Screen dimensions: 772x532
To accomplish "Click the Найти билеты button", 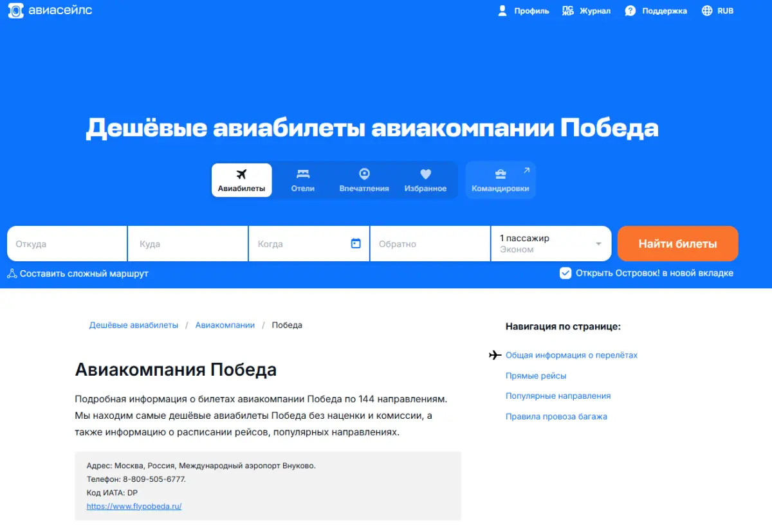I will (677, 244).
